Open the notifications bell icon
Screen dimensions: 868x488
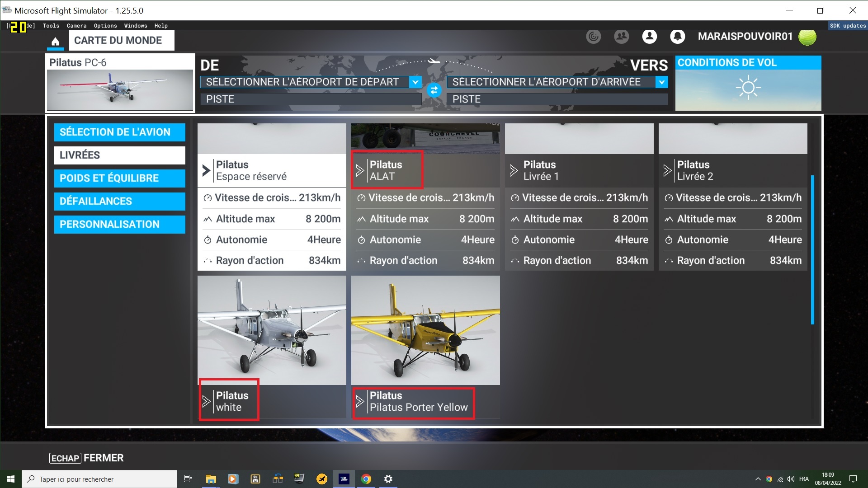(x=677, y=37)
